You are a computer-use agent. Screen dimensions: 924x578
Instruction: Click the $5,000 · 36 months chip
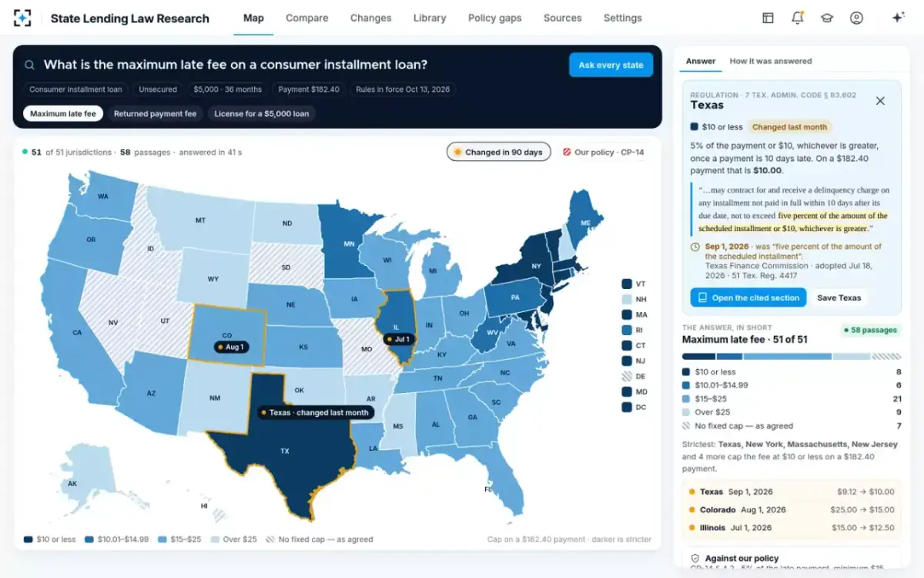pos(227,89)
